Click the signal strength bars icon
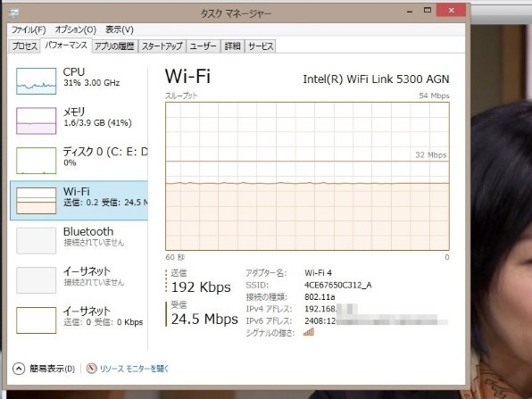The width and height of the screenshot is (532, 399). click(309, 332)
